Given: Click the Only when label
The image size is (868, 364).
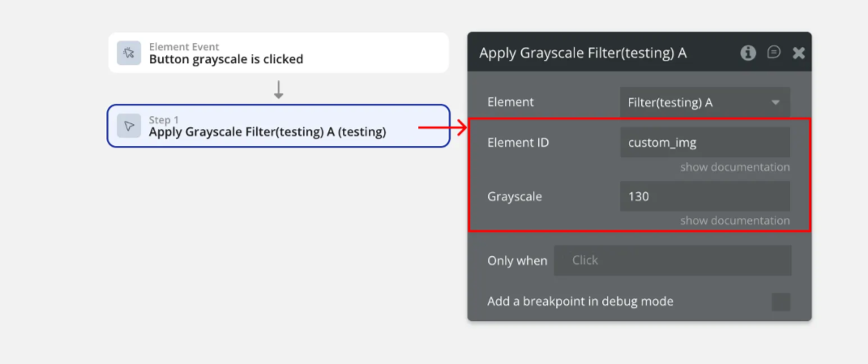Looking at the screenshot, I should coord(517,261).
